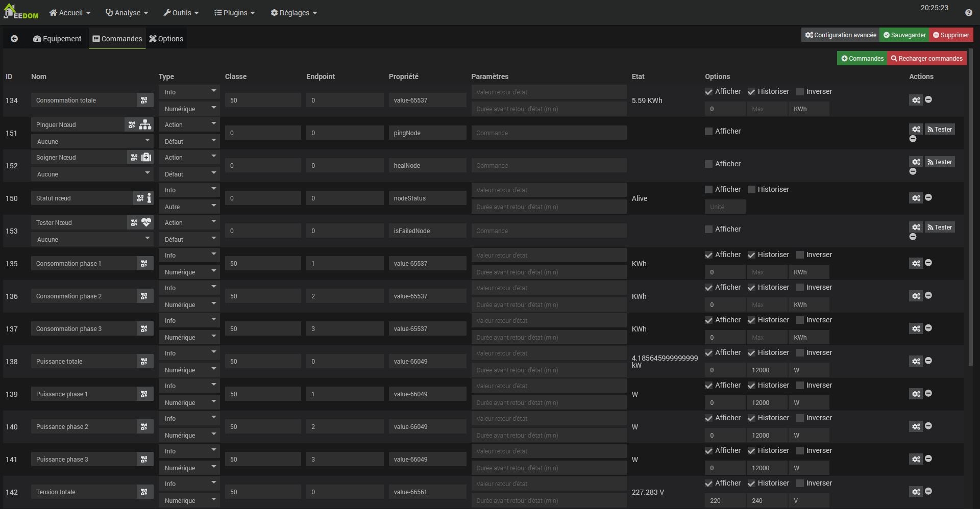Screen dimensions: 980x509
Task: Click the Jeedom logo icon
Action: tap(20, 11)
